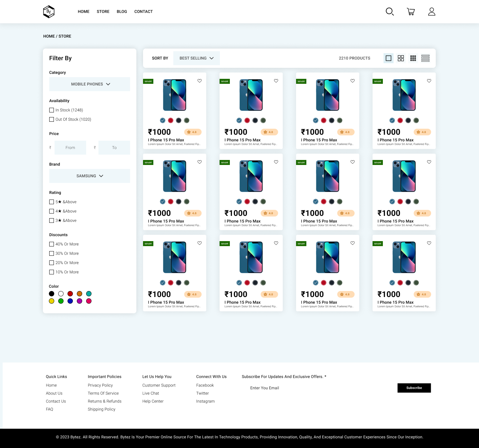Focus the price From input field
Viewport: 479px width, 448px height.
coord(70,148)
